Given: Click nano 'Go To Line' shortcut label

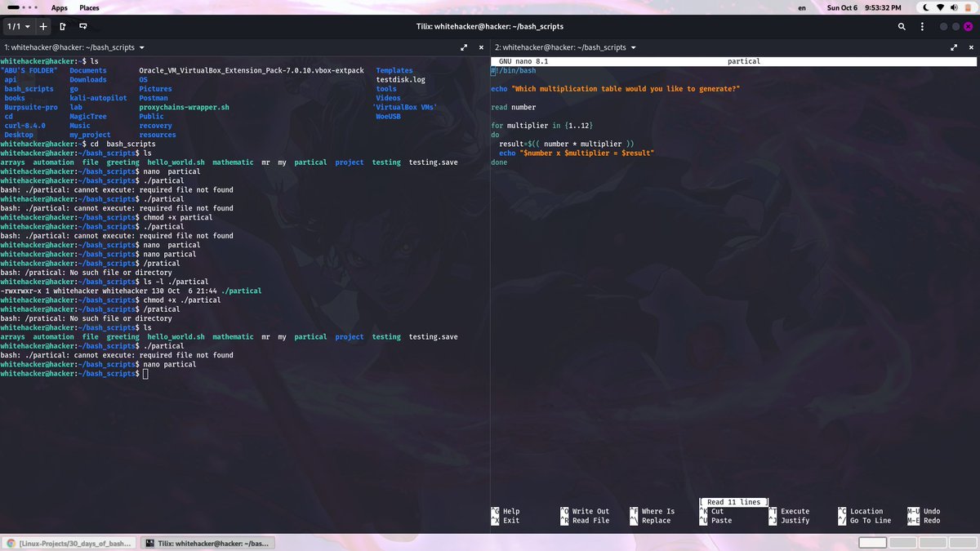Looking at the screenshot, I should (x=871, y=521).
